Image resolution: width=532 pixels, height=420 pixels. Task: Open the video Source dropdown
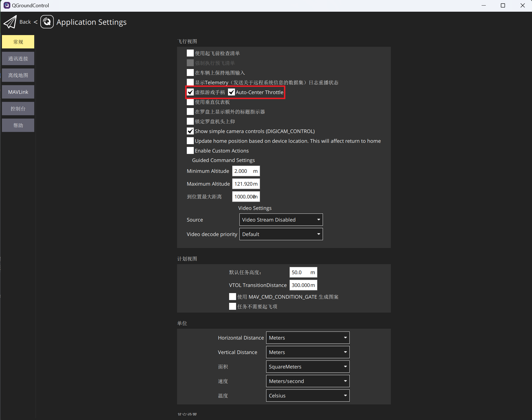tap(281, 220)
